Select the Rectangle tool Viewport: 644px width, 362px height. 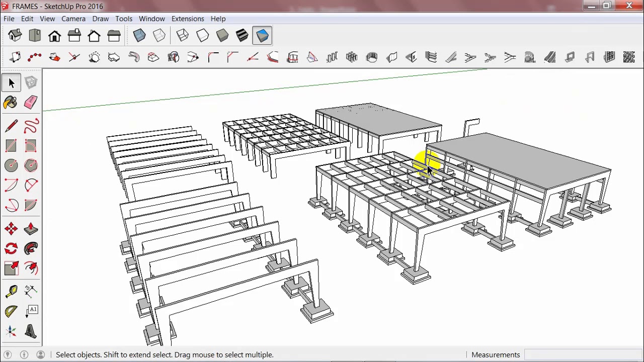11,146
